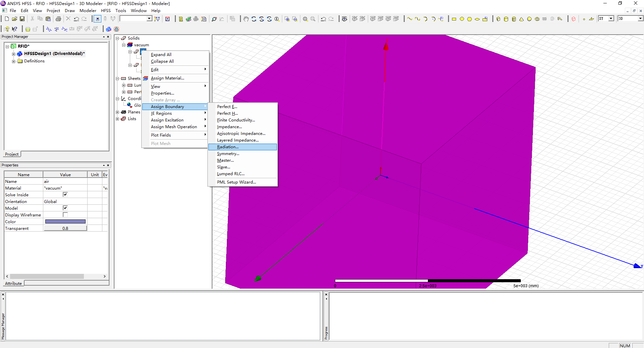The height and width of the screenshot is (348, 644).
Task: Enable the Display Wireframe checkbox
Action: (65, 215)
